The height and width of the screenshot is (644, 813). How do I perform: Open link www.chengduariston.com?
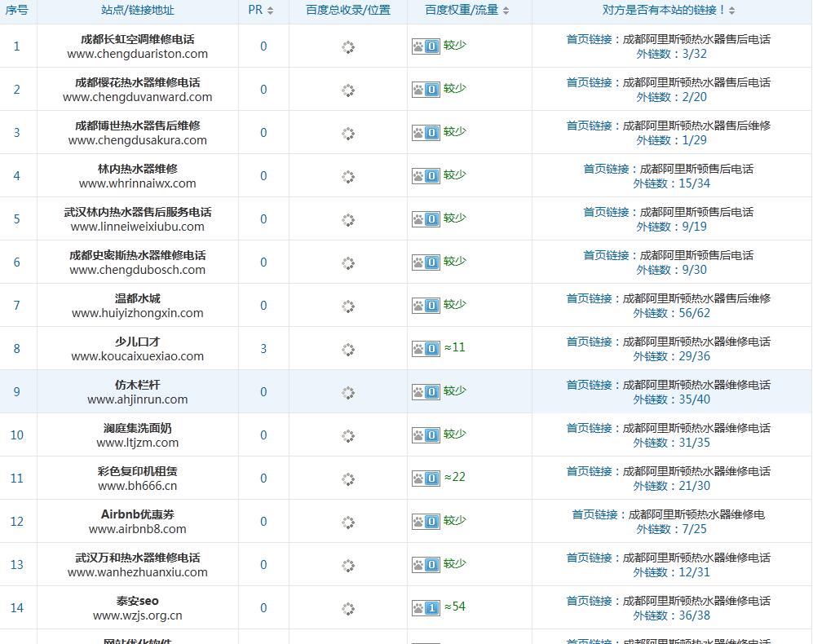137,54
